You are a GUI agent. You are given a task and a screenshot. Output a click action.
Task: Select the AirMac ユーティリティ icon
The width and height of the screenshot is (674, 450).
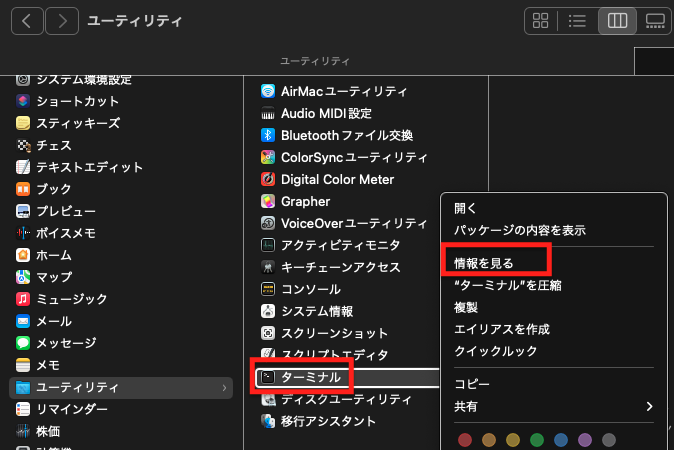tap(268, 91)
